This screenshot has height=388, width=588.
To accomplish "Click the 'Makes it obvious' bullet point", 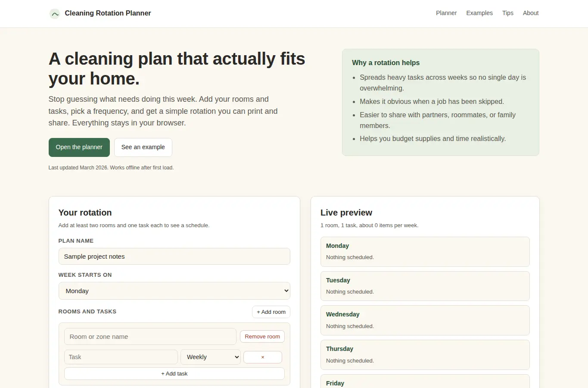I will click(432, 101).
